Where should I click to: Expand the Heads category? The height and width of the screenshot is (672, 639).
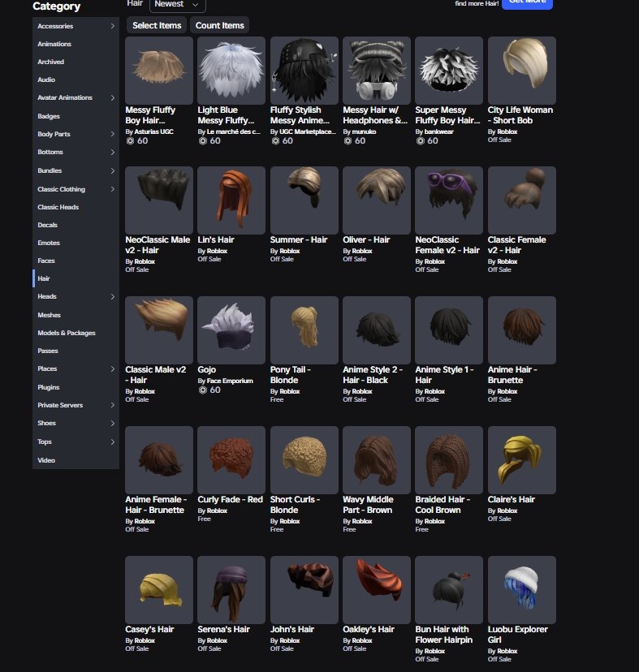[76, 296]
